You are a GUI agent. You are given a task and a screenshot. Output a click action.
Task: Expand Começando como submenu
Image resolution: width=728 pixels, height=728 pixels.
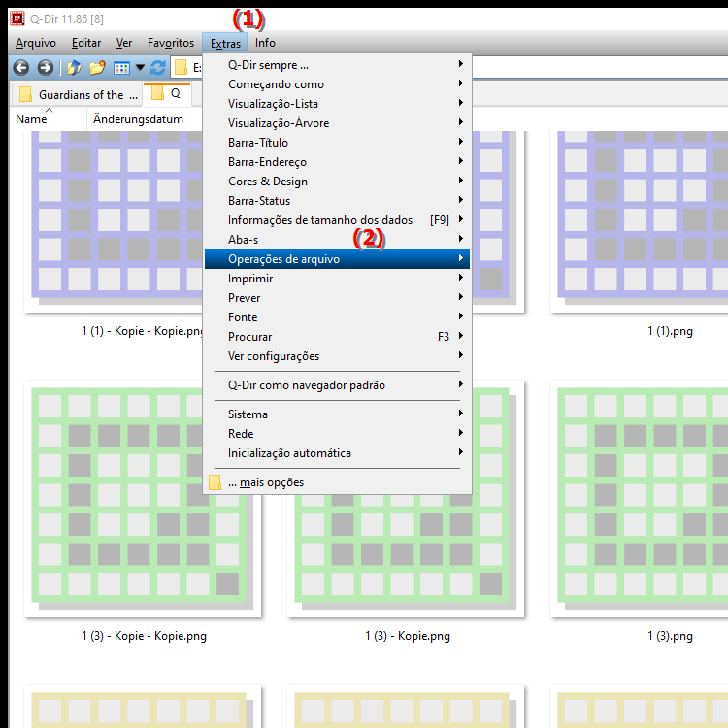[337, 84]
